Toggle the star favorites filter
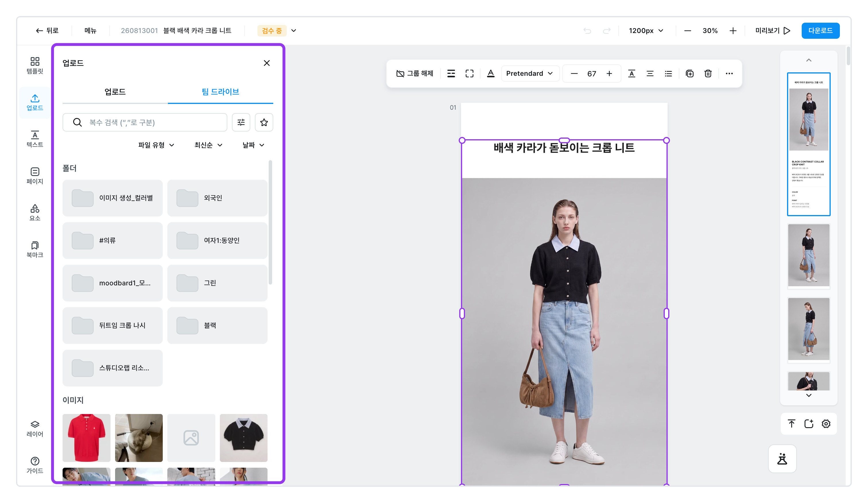 click(264, 122)
